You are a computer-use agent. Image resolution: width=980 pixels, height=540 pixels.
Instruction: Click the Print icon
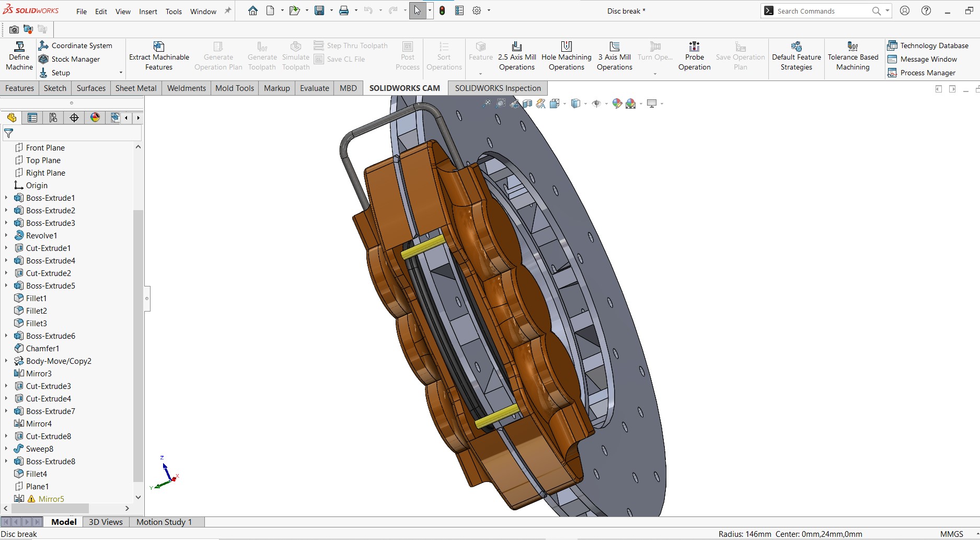[x=344, y=10]
